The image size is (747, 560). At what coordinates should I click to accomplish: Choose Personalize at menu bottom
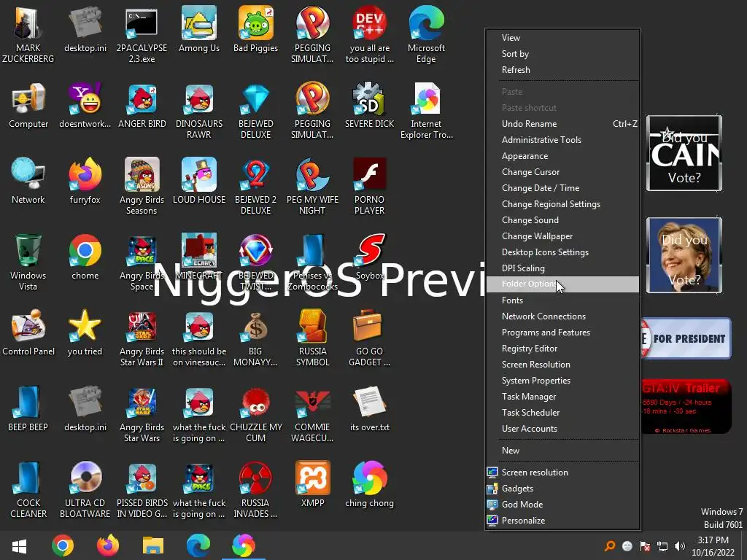562,521
